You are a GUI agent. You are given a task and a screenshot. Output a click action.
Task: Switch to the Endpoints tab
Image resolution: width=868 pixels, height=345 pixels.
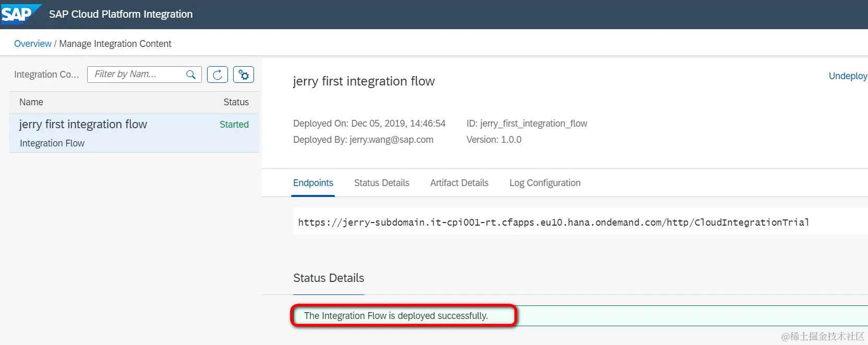313,183
